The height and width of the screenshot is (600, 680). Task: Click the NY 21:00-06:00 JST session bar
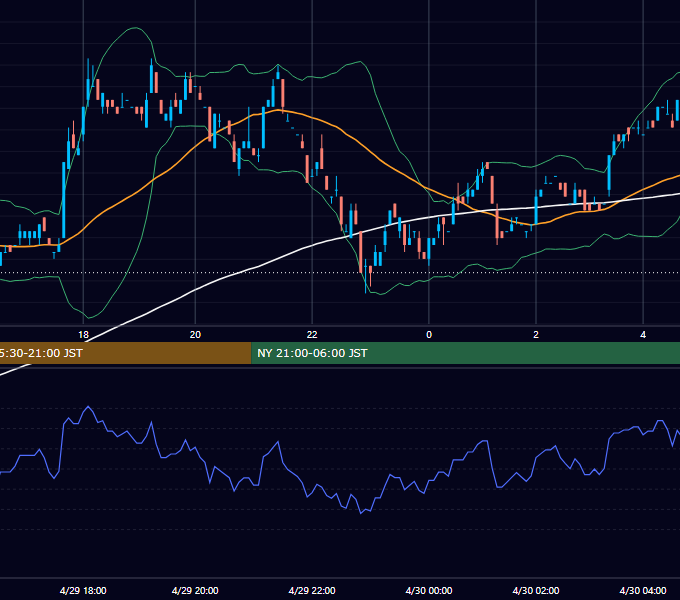[x=465, y=353]
